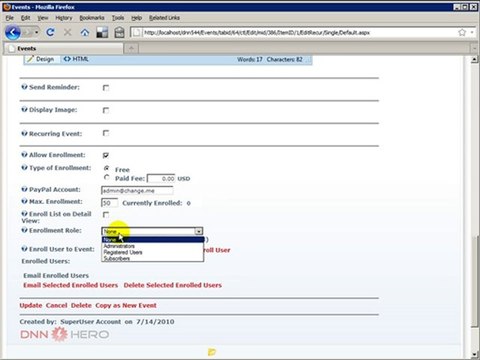Switch editor to HTML mode
This screenshot has width=480, height=360.
(x=76, y=59)
